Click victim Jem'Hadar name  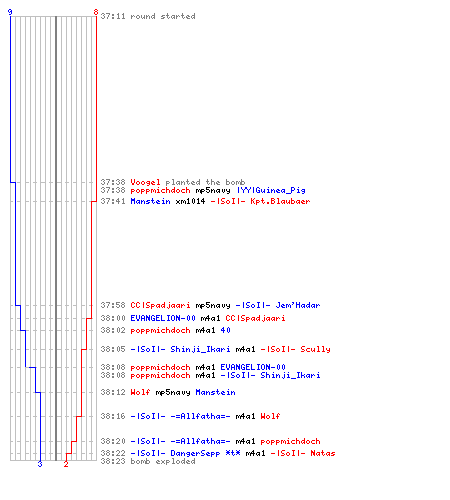(x=298, y=305)
